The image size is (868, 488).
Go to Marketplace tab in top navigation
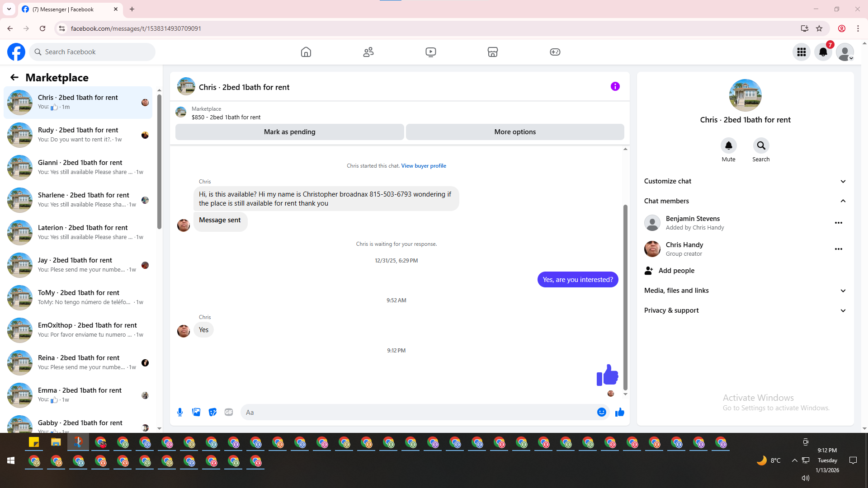(492, 52)
